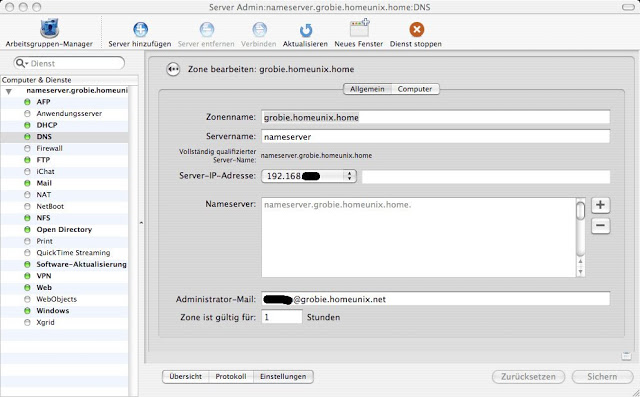
Task: Open the Einstellungen tab at bottom
Action: 283,376
